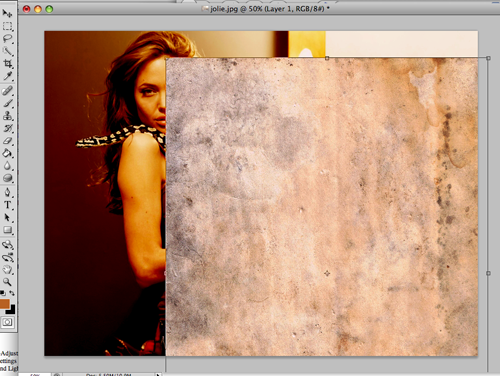This screenshot has height=376, width=500.
Task: Select the Eraser tool
Action: [x=7, y=141]
